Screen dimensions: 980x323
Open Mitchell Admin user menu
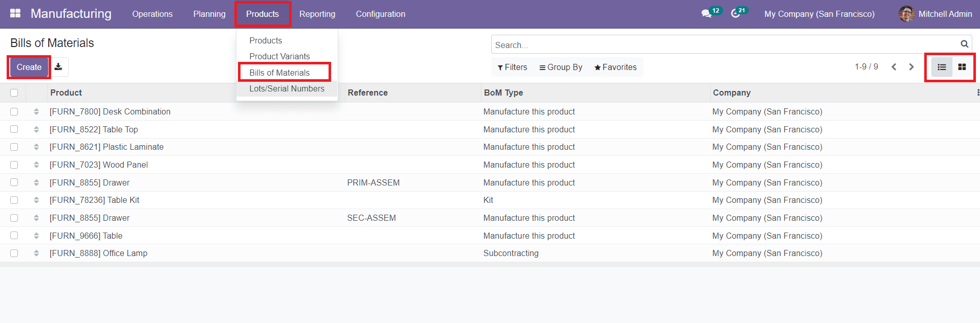[935, 14]
